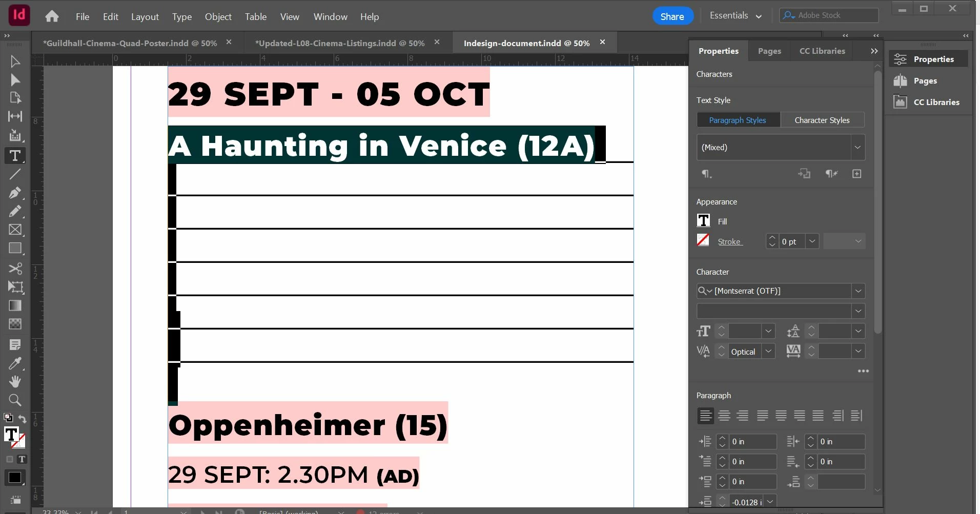Open more Character options ellipsis
The width and height of the screenshot is (980, 514).
coord(863,371)
